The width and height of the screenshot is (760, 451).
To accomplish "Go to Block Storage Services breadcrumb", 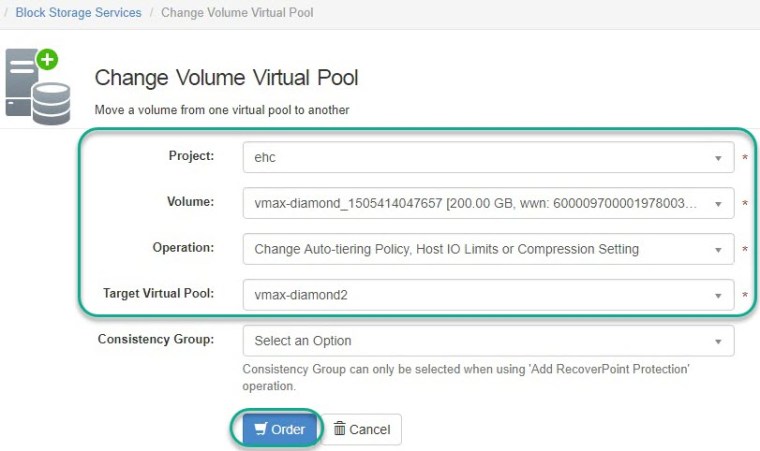I will 78,13.
